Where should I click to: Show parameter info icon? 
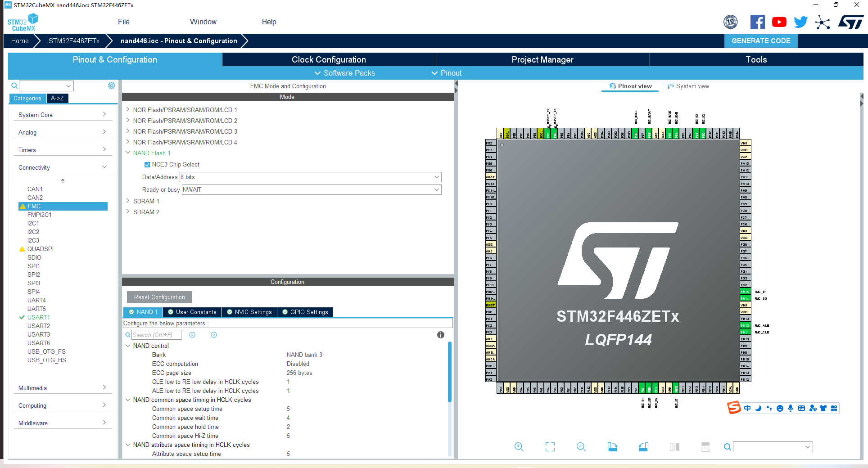[x=441, y=335]
